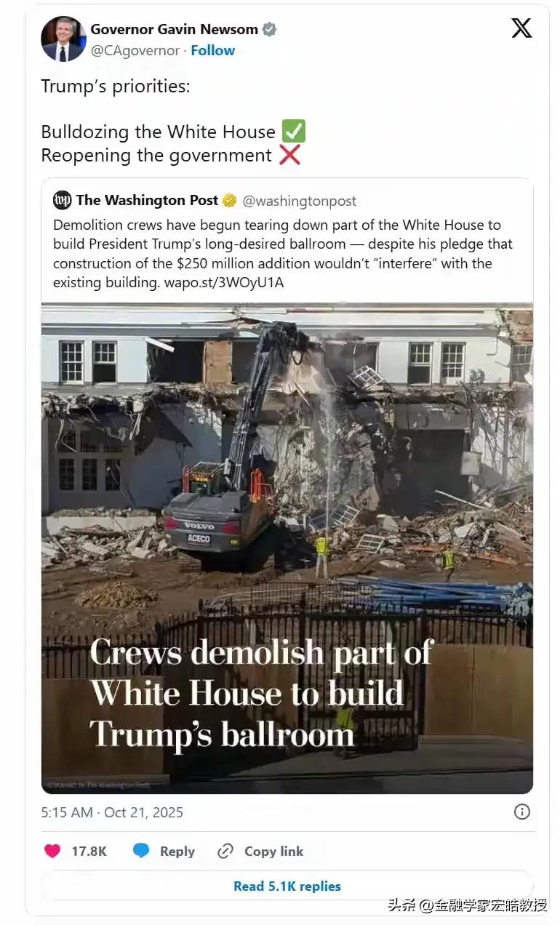Click the Reply text button
The height and width of the screenshot is (925, 560).
tap(177, 851)
